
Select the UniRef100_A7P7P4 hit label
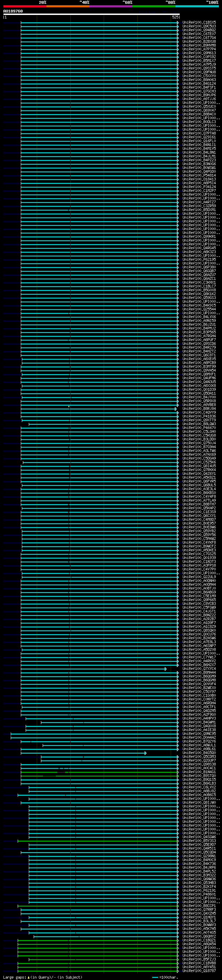coord(199,49)
